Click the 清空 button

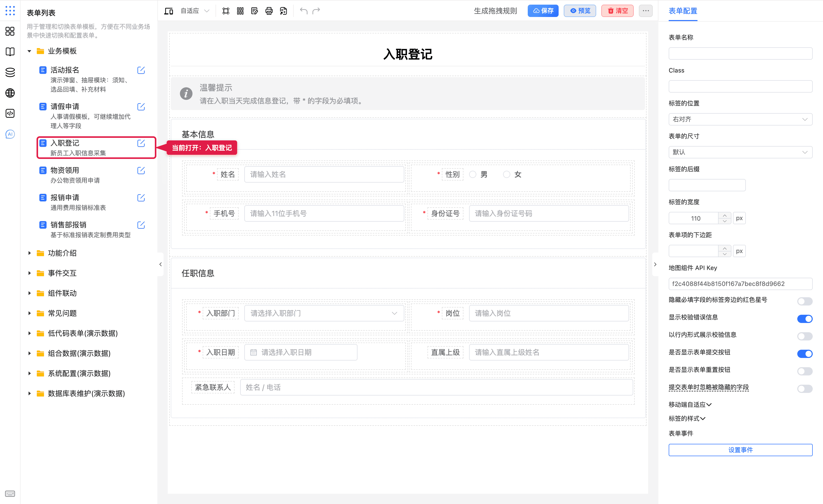[617, 11]
